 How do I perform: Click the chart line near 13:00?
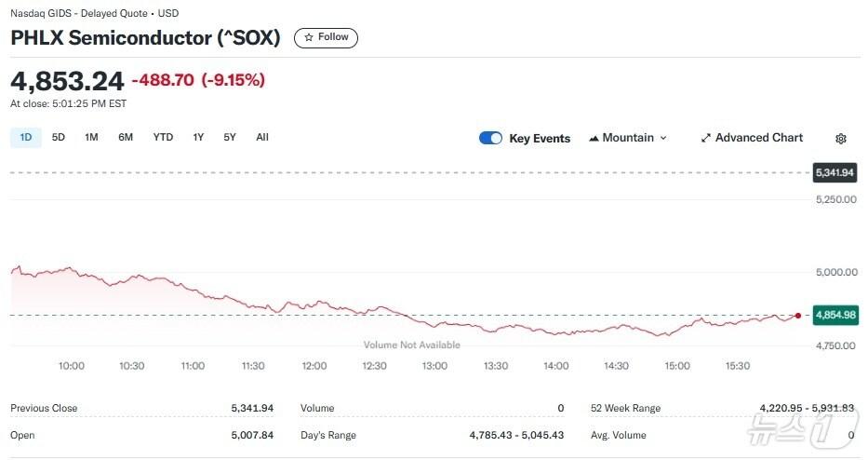[434, 324]
